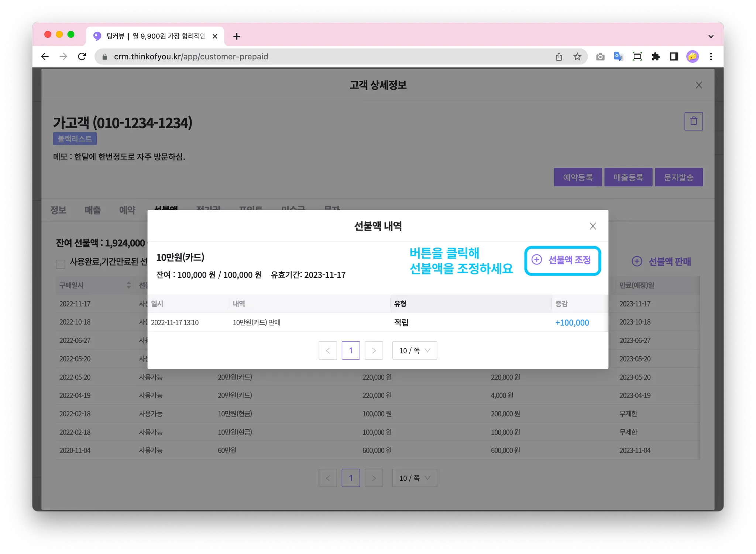Go to next page in modal pagination
Viewport: 756px width, 554px height.
coord(374,350)
